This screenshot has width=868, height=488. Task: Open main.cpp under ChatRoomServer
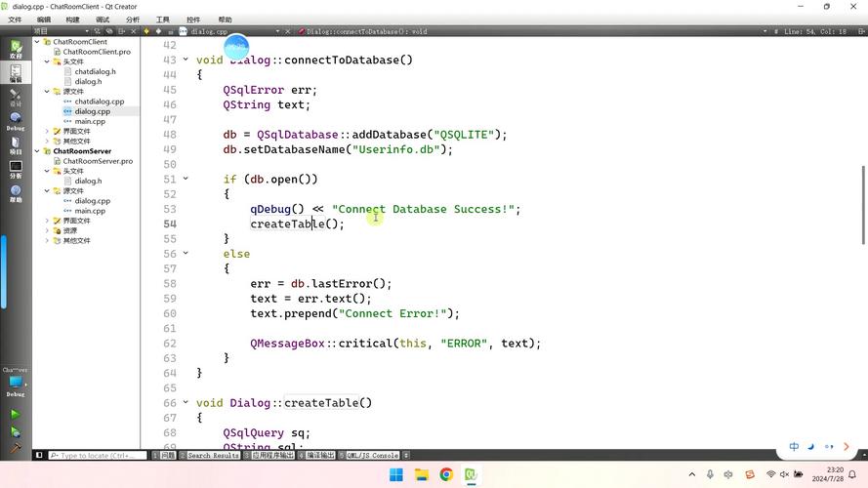click(90, 211)
